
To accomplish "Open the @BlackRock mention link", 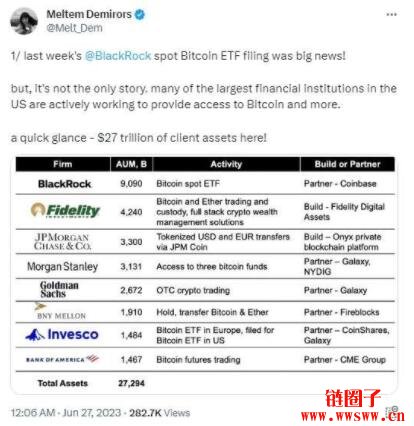I will [x=118, y=56].
